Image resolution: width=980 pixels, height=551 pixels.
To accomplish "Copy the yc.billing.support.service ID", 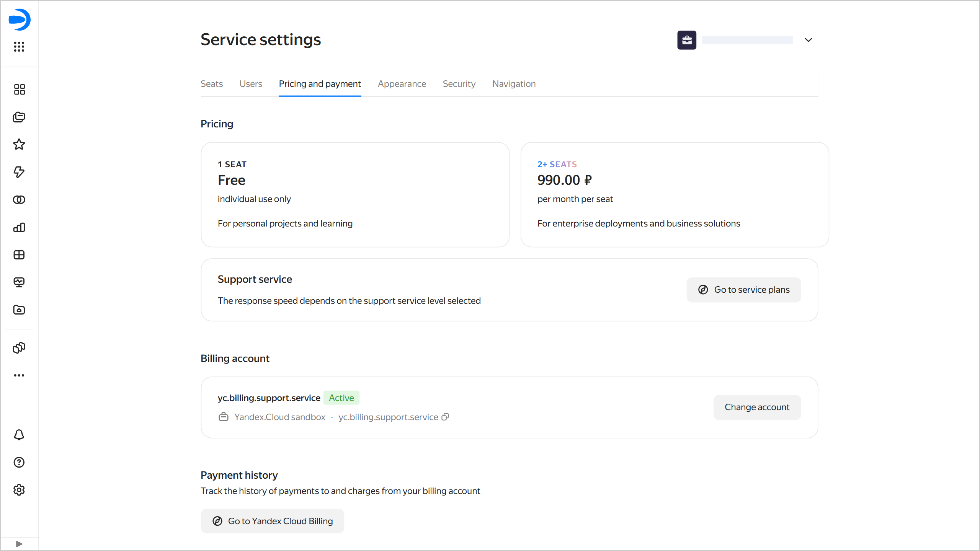I will tap(445, 417).
